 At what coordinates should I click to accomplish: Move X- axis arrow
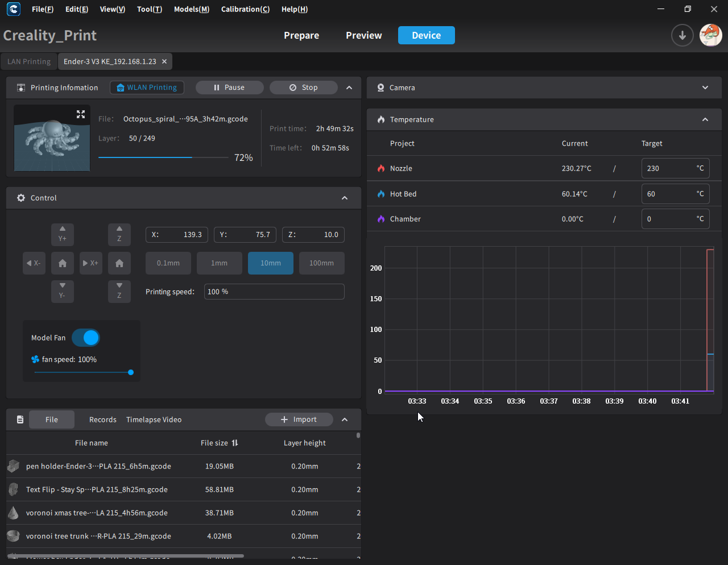[34, 263]
